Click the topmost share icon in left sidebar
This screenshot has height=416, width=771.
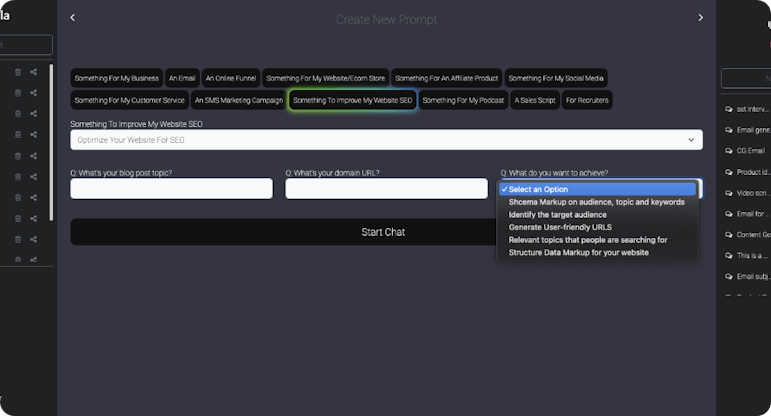pyautogui.click(x=33, y=72)
